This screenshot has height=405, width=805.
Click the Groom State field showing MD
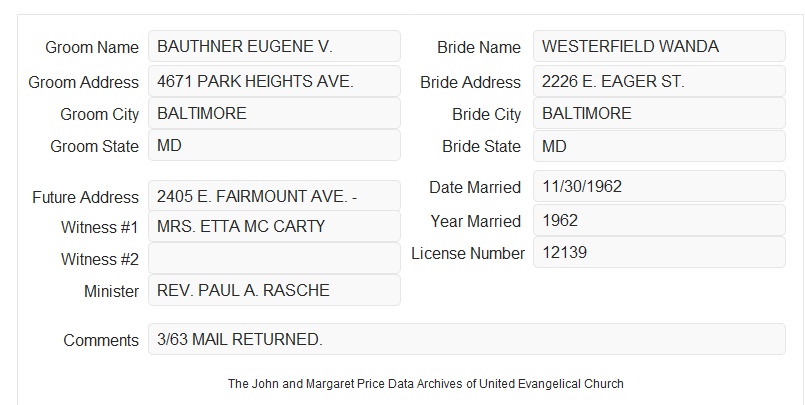tap(274, 145)
